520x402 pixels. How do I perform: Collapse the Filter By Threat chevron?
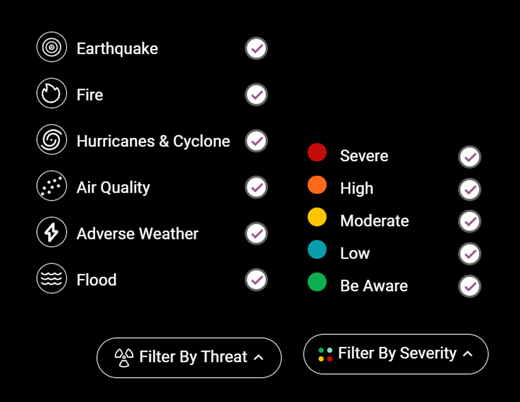pyautogui.click(x=259, y=358)
